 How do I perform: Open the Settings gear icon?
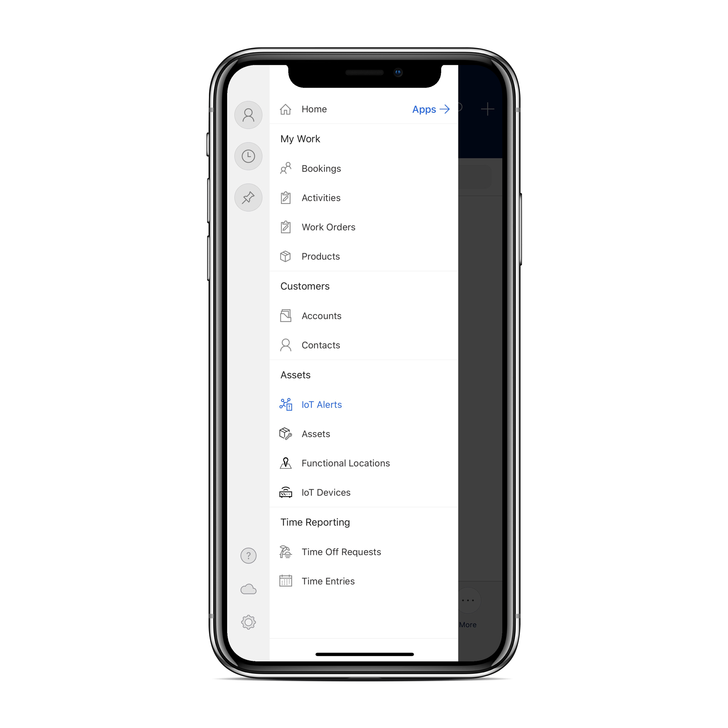coord(248,623)
